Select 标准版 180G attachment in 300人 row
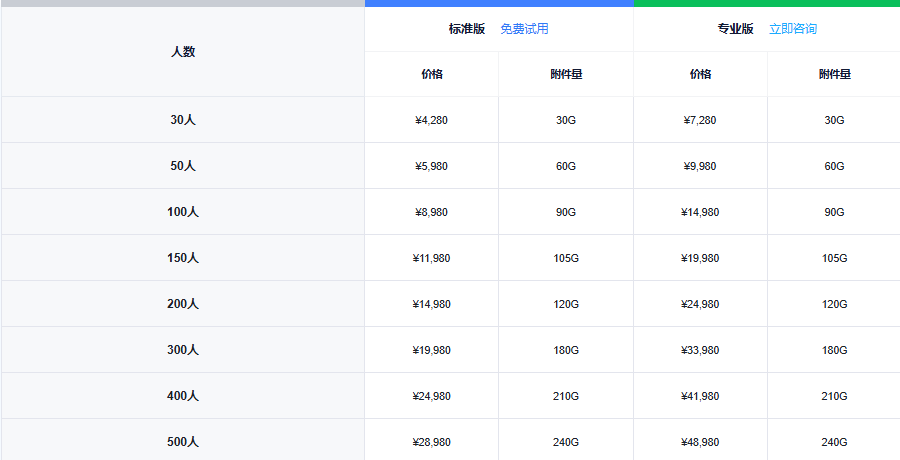 click(x=566, y=350)
